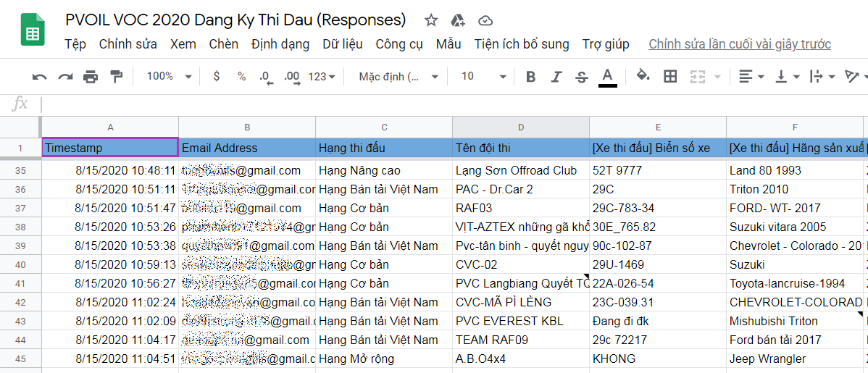Open the Công cụ menu
Viewport: 868px width, 373px height.
[399, 44]
